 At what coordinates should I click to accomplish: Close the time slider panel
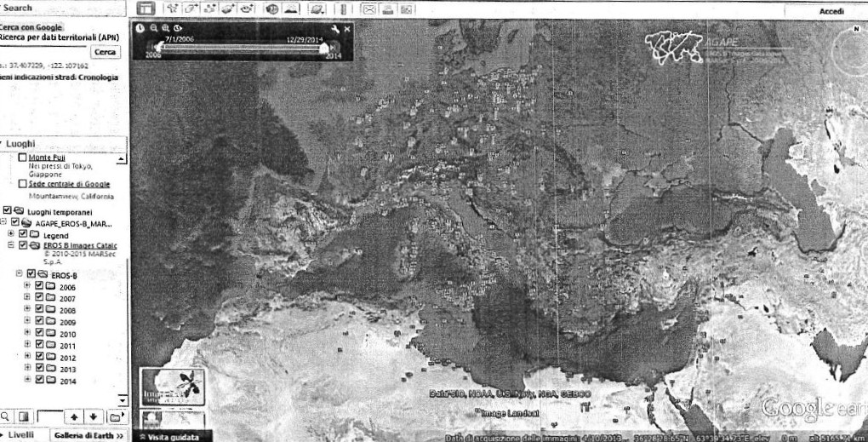(x=347, y=29)
